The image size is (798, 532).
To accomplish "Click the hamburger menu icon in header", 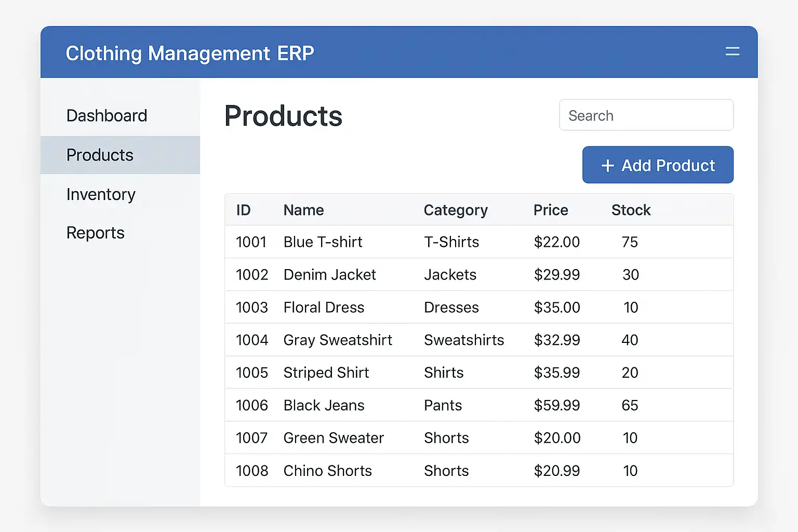I will [732, 51].
